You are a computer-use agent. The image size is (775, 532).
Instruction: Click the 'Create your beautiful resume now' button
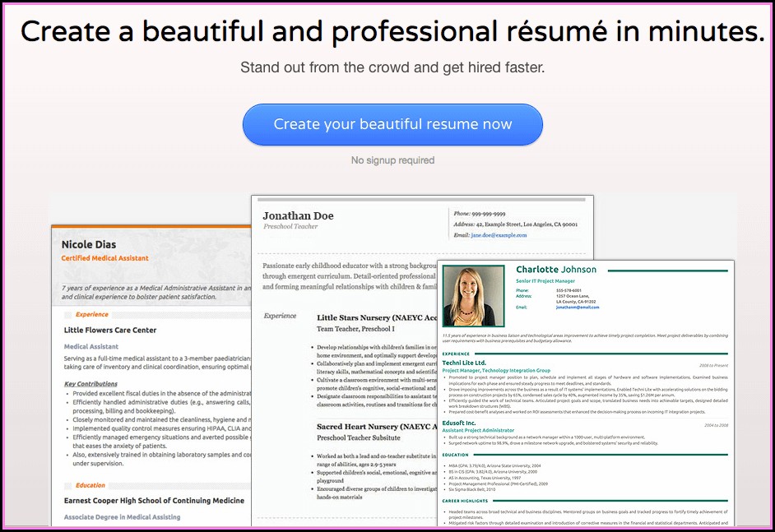(x=392, y=124)
